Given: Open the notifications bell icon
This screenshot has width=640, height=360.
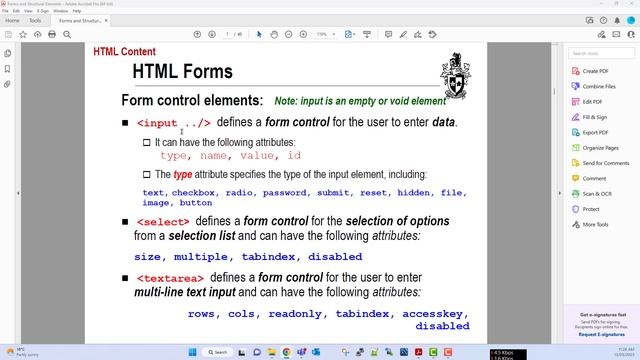Looking at the screenshot, I should pyautogui.click(x=617, y=20).
